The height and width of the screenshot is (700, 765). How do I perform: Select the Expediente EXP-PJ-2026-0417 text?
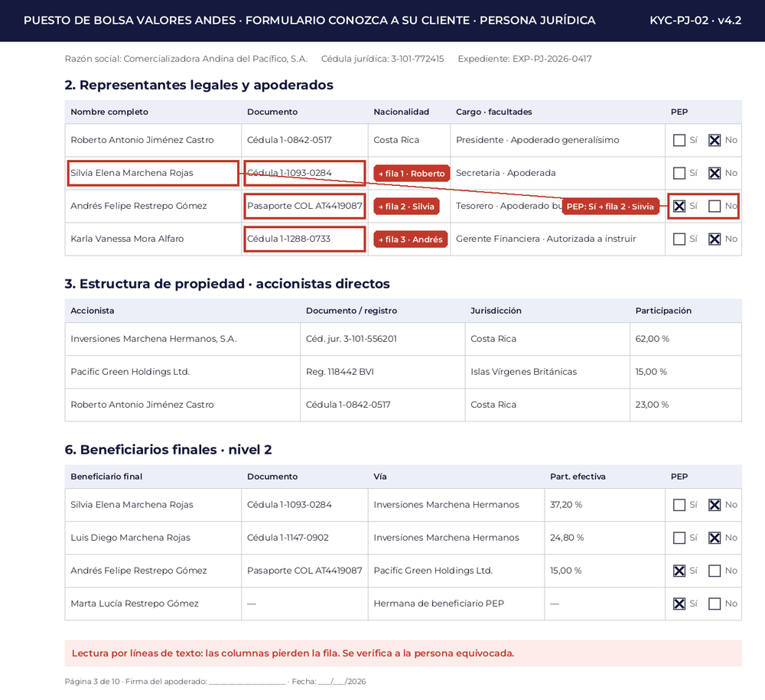tap(525, 59)
